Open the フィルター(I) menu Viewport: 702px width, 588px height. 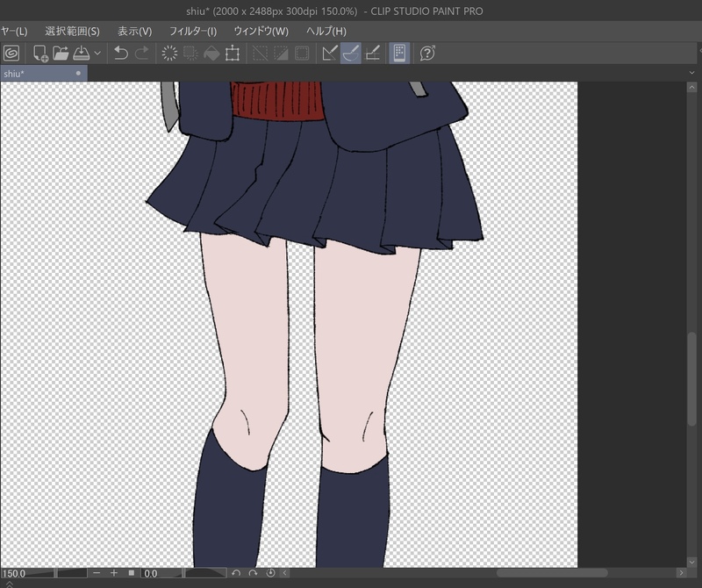tap(192, 31)
